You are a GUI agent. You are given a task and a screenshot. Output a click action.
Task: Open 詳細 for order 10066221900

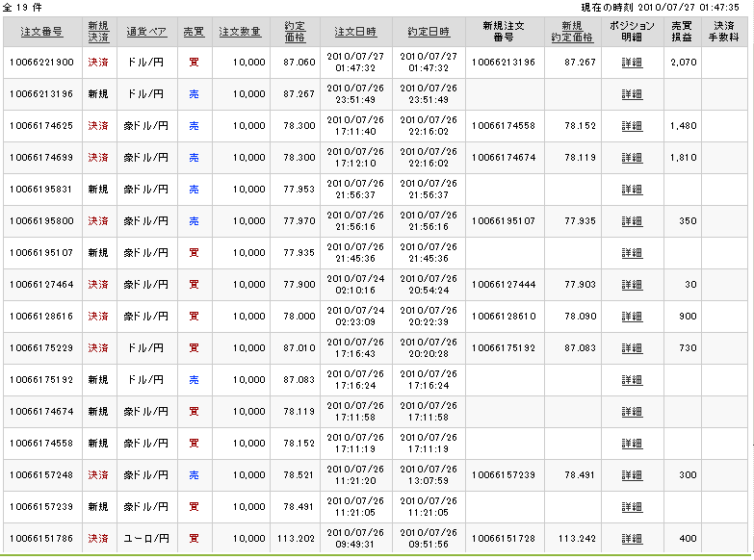pyautogui.click(x=632, y=63)
